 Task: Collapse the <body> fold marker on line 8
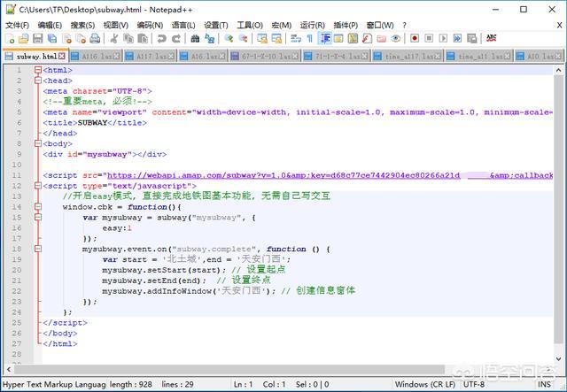pyautogui.click(x=37, y=143)
